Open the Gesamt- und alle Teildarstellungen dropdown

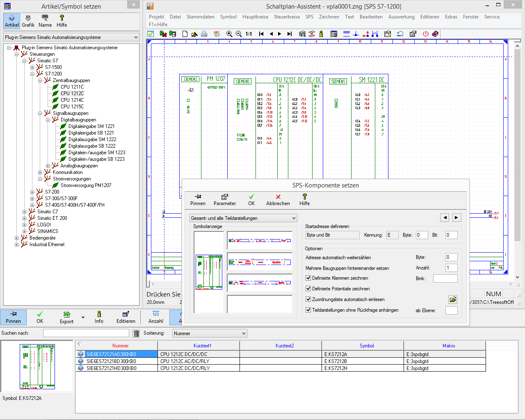pos(243,218)
